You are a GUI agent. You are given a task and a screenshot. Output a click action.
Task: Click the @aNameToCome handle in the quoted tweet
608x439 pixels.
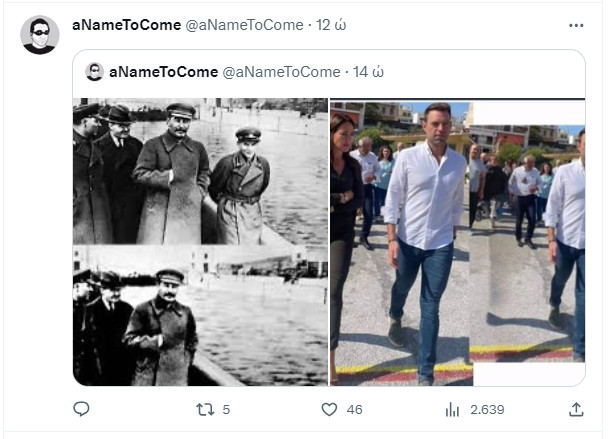[280, 72]
